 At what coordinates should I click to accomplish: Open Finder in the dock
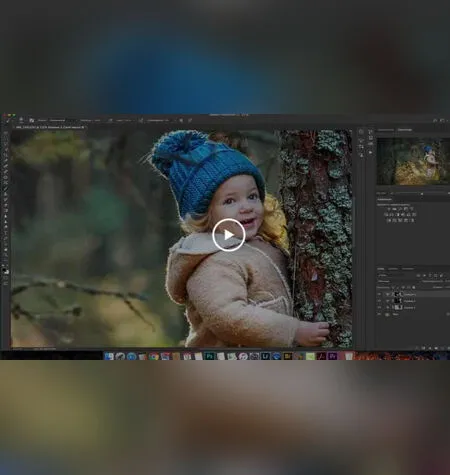coord(109,356)
